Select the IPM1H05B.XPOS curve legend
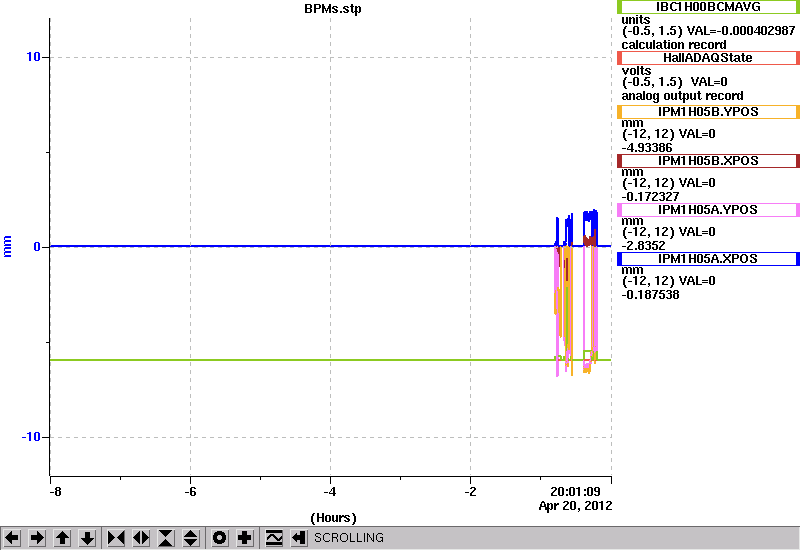The image size is (800, 550). pos(708,161)
